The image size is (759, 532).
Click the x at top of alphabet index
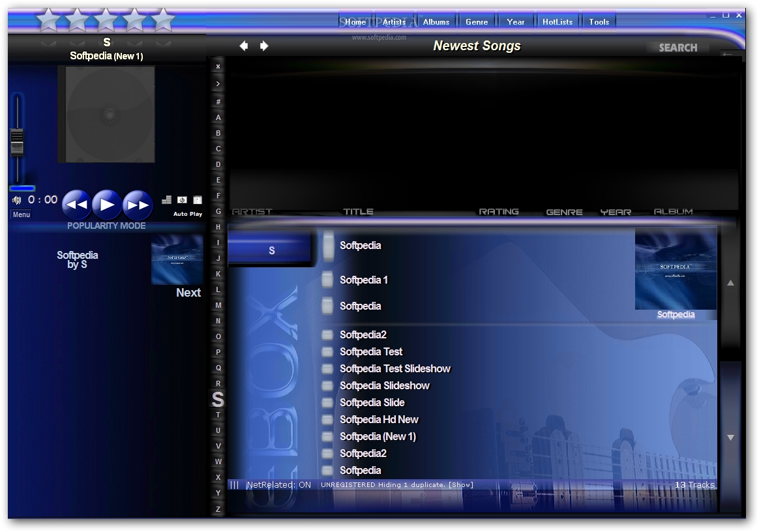[218, 66]
